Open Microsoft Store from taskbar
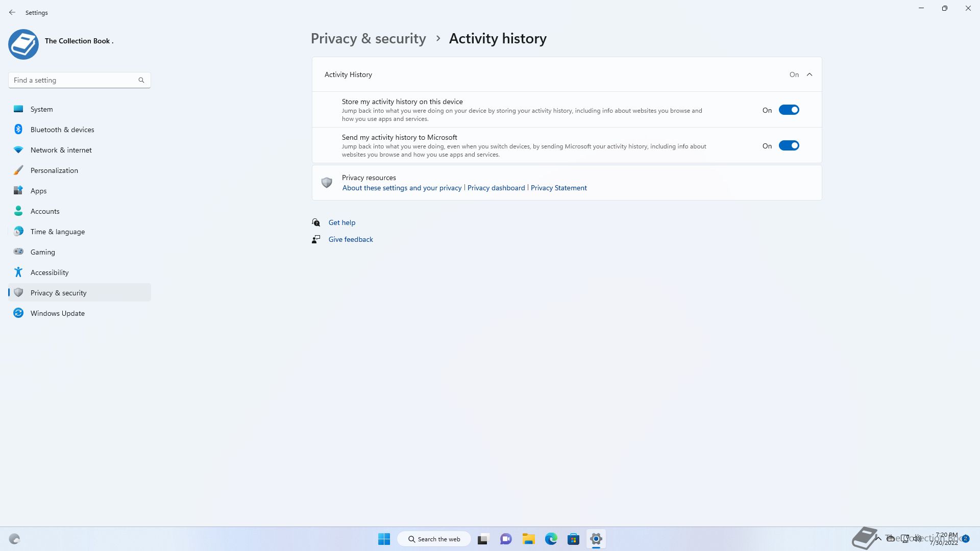This screenshot has height=551, width=980. (x=573, y=539)
